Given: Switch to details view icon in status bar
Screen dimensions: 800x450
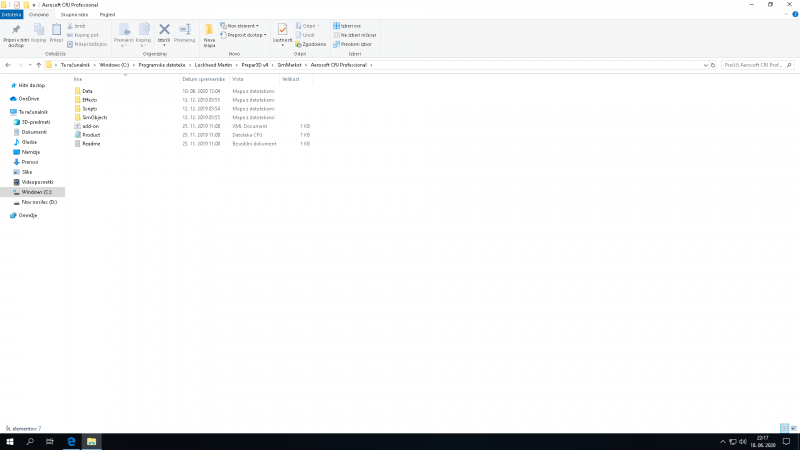Looking at the screenshot, I should (x=785, y=428).
